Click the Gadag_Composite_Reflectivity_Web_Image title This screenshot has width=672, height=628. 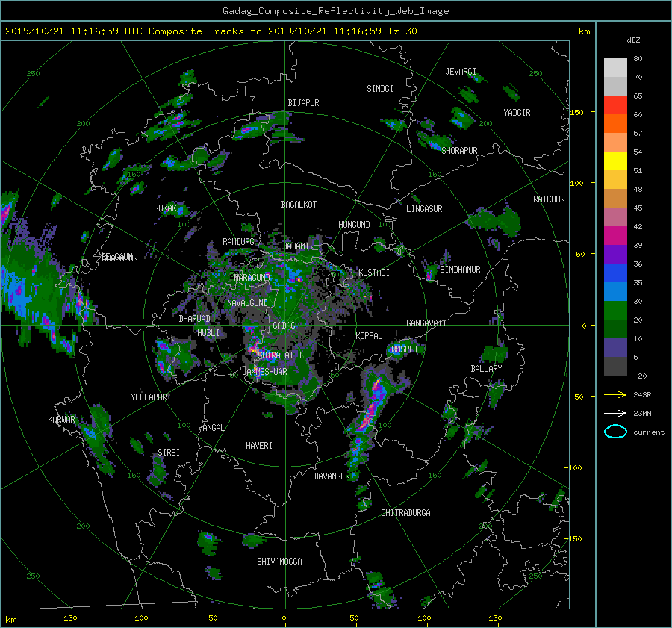coord(335,11)
